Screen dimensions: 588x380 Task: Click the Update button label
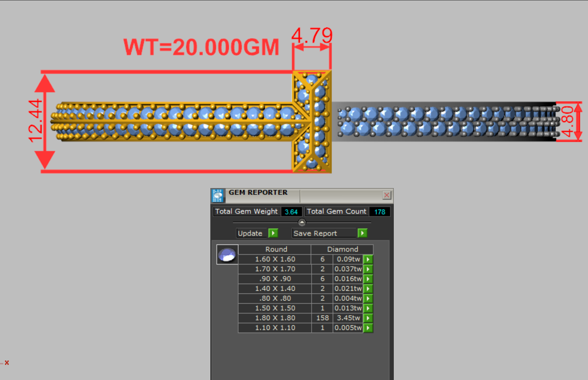pyautogui.click(x=250, y=233)
